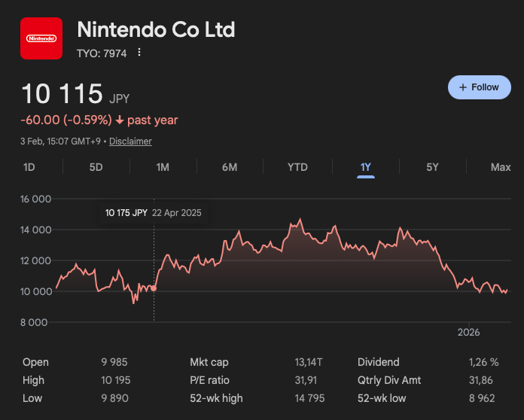Click the plus Follow button
The image size is (524, 420).
click(x=479, y=87)
